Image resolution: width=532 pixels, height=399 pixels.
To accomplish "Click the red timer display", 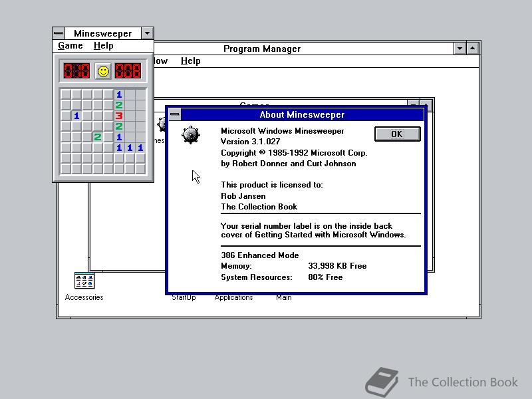I will (x=128, y=70).
